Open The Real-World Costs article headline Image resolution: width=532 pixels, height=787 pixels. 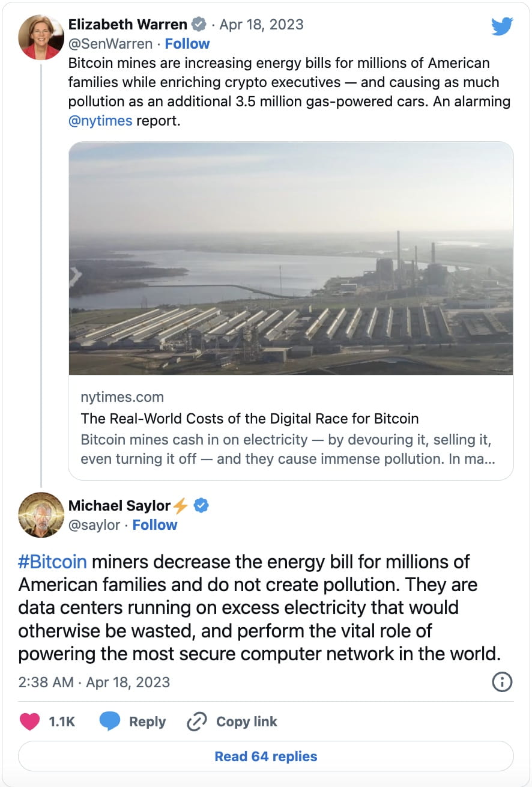pyautogui.click(x=249, y=419)
